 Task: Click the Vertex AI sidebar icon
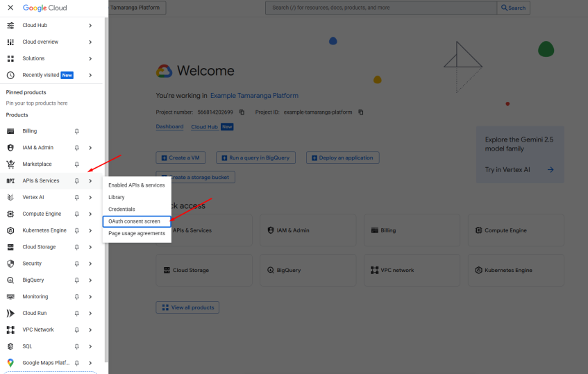coord(10,197)
